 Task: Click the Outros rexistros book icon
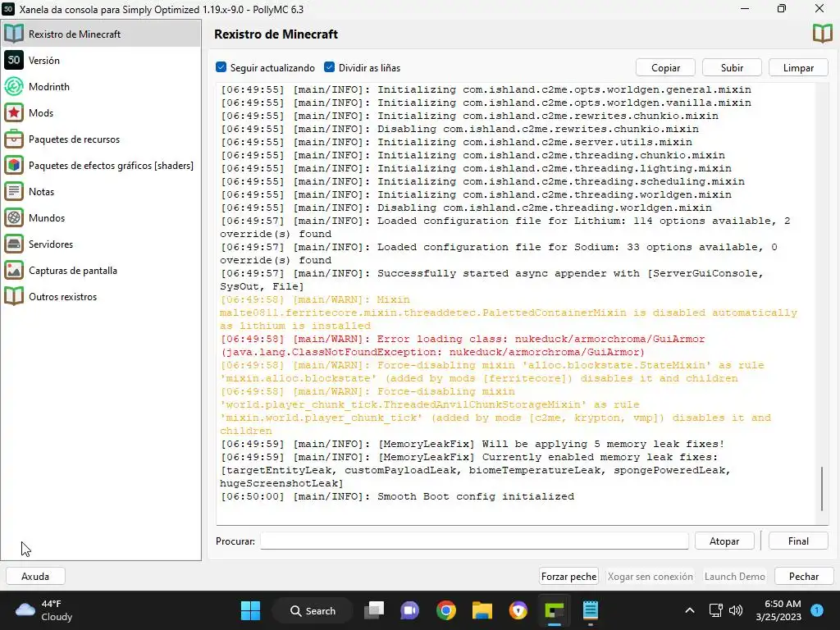pyautogui.click(x=14, y=296)
